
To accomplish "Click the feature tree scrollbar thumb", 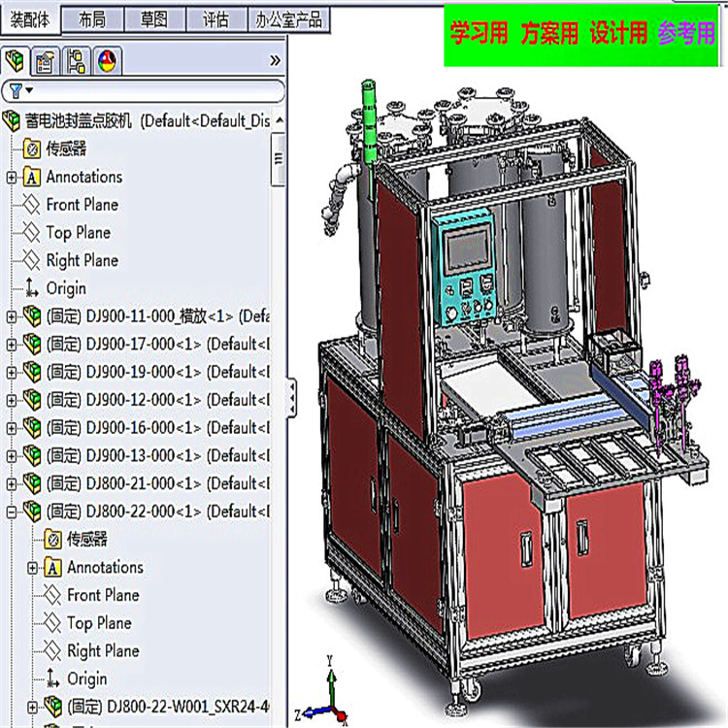I will (279, 159).
